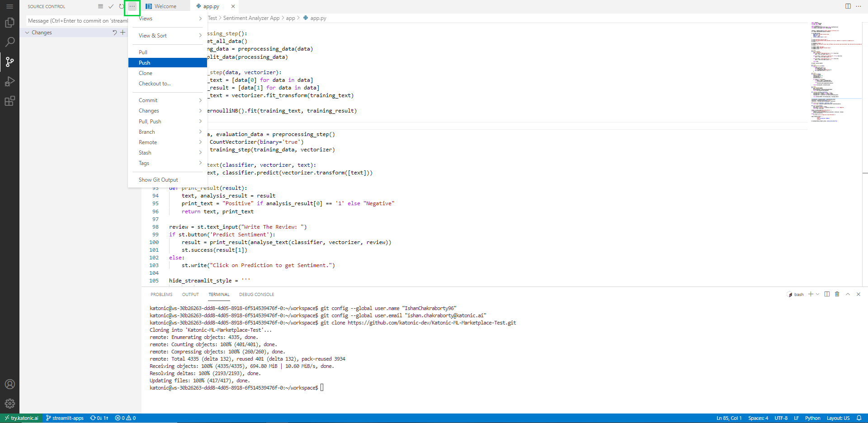Click Layout: US in status bar
The width and height of the screenshot is (868, 423).
tap(838, 418)
